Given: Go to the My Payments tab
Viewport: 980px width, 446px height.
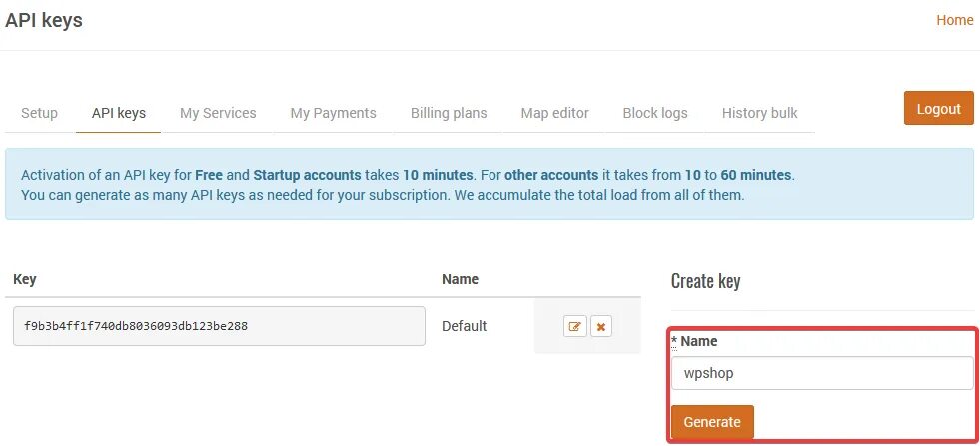Looking at the screenshot, I should click(333, 113).
